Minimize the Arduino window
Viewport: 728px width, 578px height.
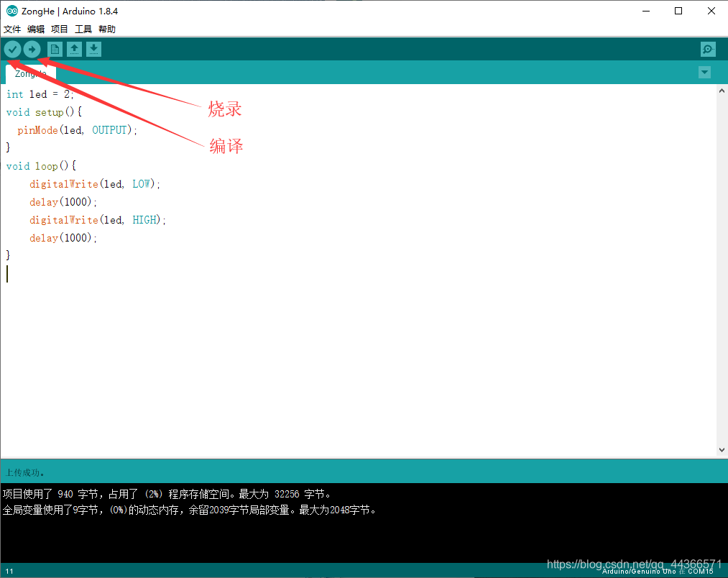click(x=646, y=12)
